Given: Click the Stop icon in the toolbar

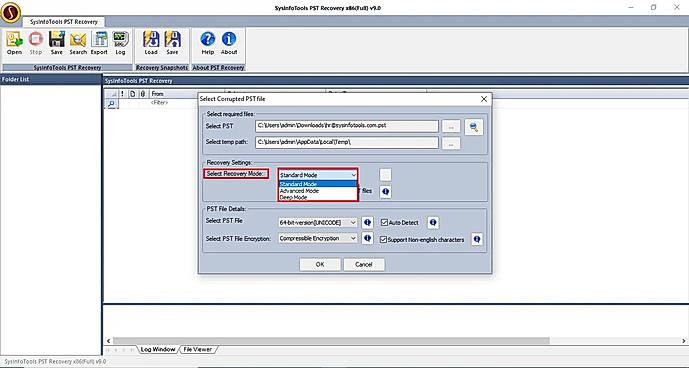Looking at the screenshot, I should [x=35, y=43].
